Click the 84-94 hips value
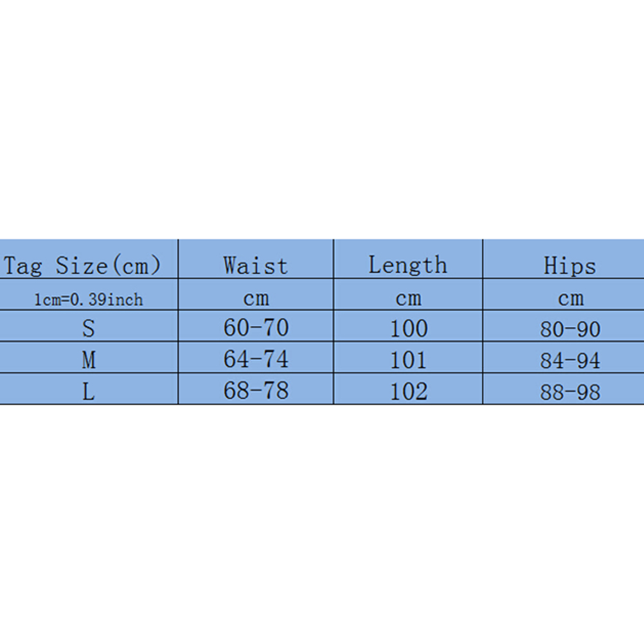 point(570,361)
